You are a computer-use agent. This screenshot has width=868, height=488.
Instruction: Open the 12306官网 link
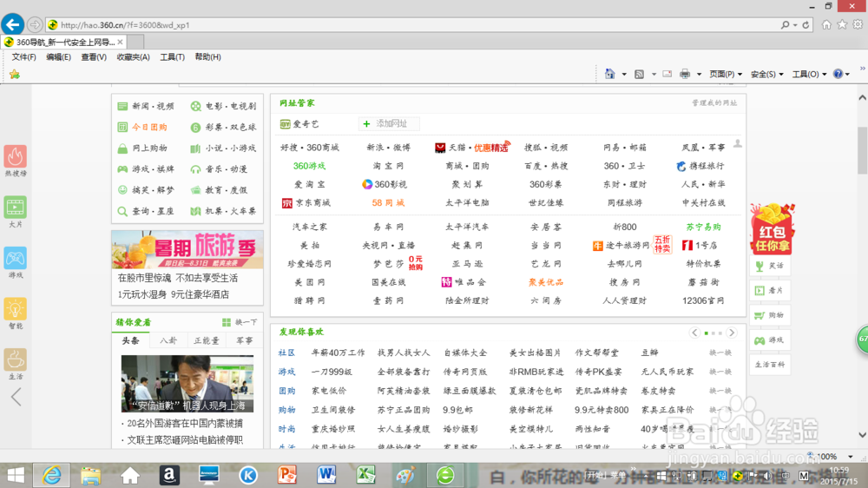pyautogui.click(x=703, y=300)
